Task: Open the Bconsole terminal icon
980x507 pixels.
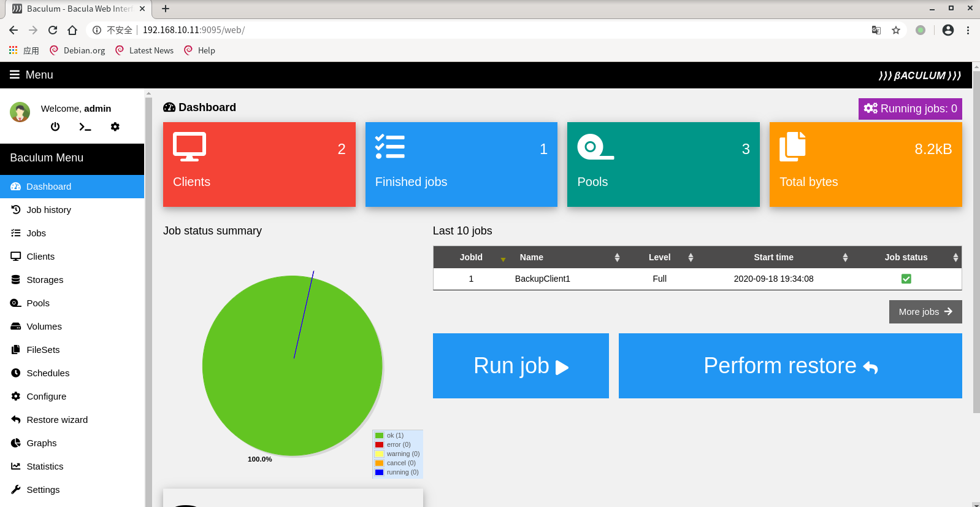Action: [x=85, y=126]
